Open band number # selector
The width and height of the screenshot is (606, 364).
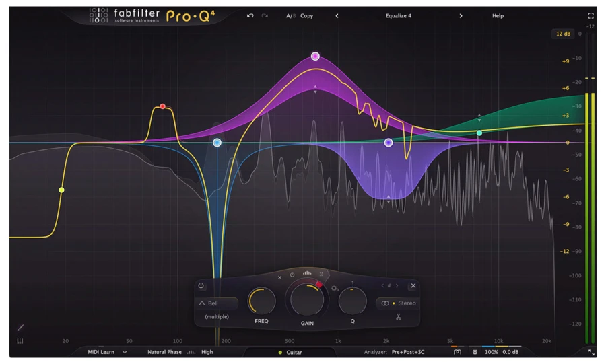click(389, 286)
